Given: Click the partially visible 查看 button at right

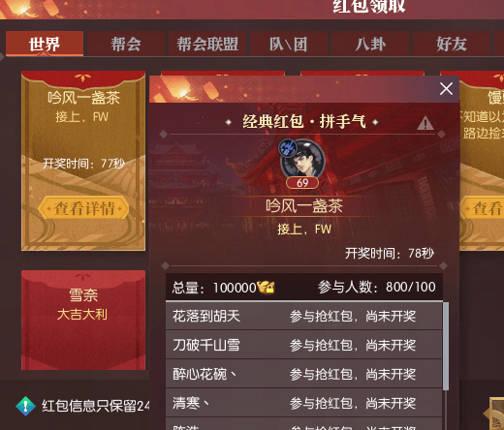Looking at the screenshot, I should (483, 208).
